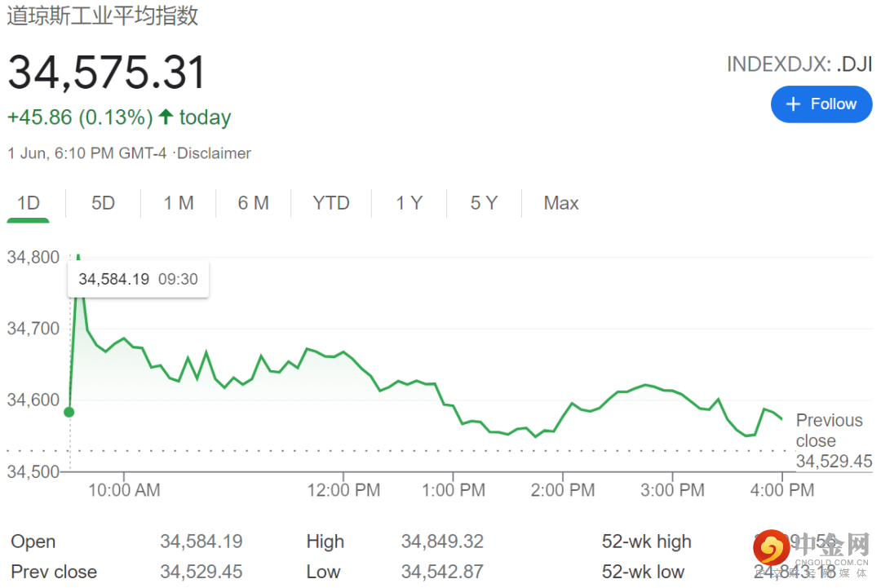Select the 1 Y range tab
The height and width of the screenshot is (588, 881).
410,203
